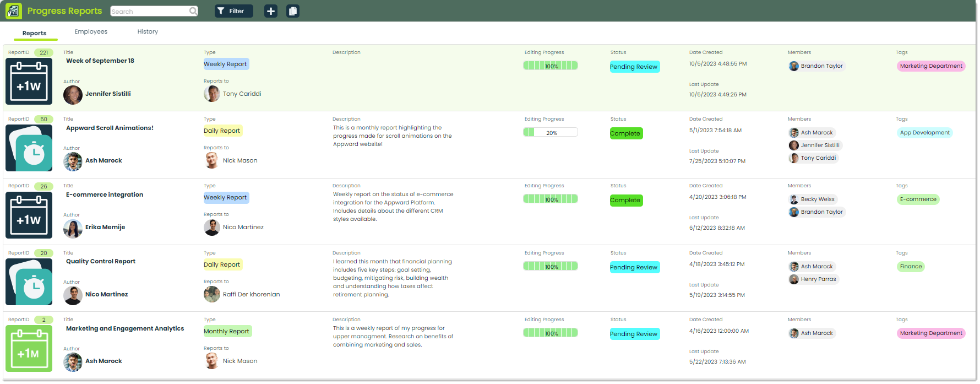Viewport: 980px width, 384px height.
Task: Click Nick Mason avatar in Marketing Analytics row
Action: click(212, 361)
